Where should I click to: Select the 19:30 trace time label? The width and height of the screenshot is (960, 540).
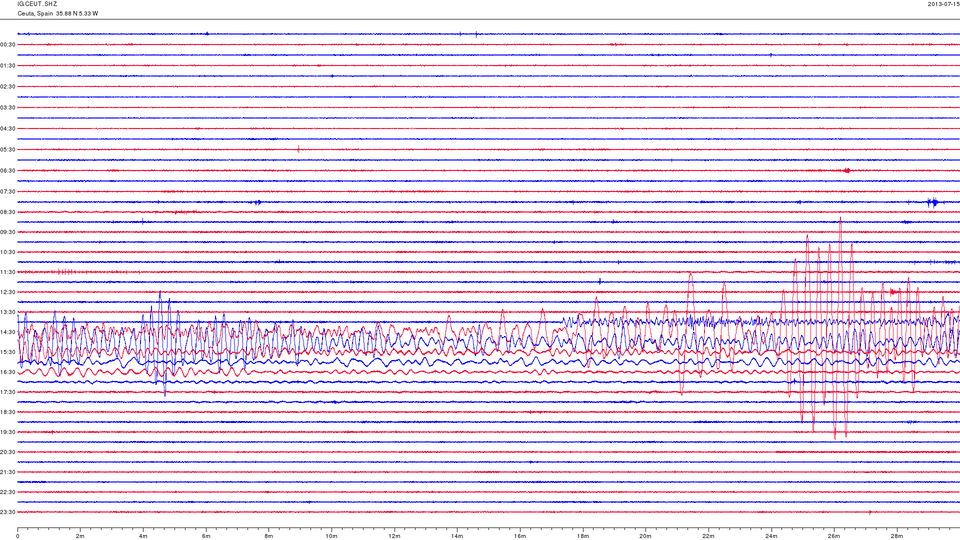click(8, 432)
